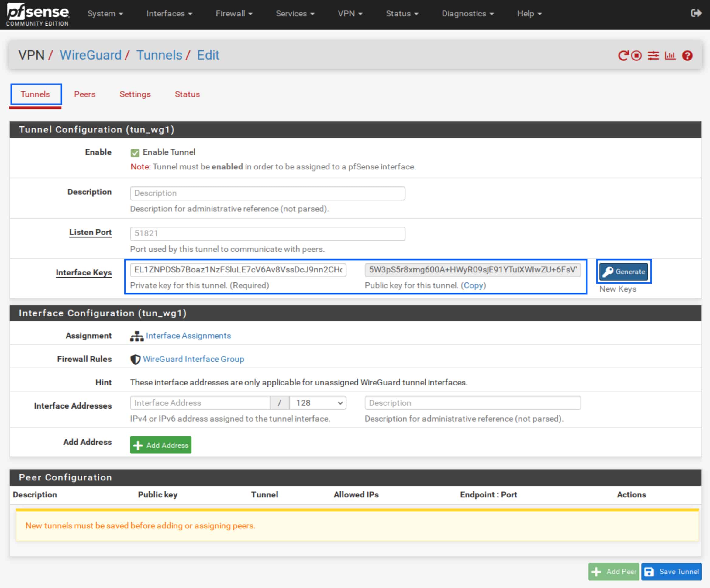Open the help question mark icon
Viewport: 710px width, 588px height.
pos(687,56)
